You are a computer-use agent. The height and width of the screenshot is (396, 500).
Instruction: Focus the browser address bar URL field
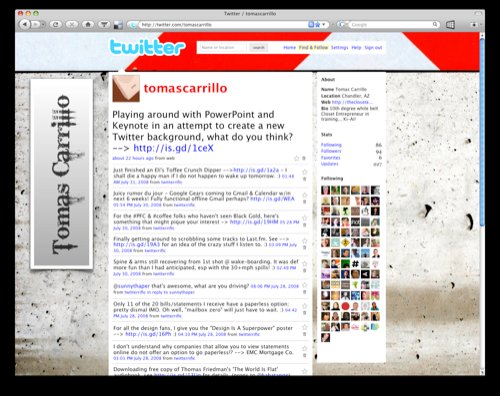click(x=223, y=25)
